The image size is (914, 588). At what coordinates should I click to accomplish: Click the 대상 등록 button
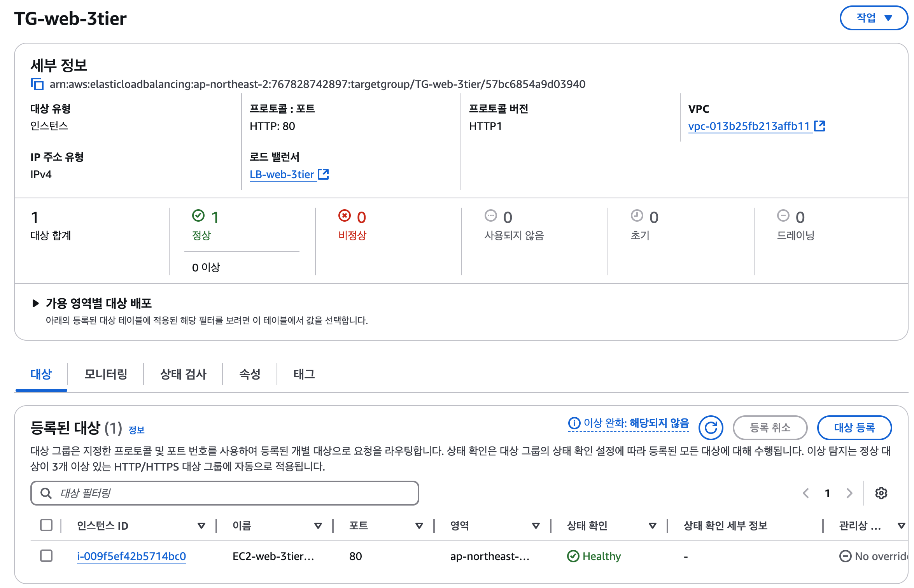pos(854,428)
